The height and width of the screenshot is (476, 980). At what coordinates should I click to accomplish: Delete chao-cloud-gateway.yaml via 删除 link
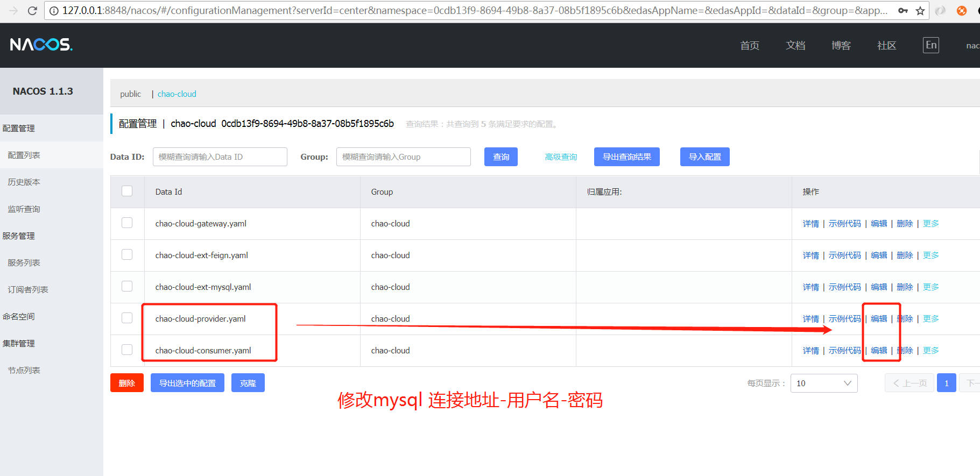(x=905, y=224)
